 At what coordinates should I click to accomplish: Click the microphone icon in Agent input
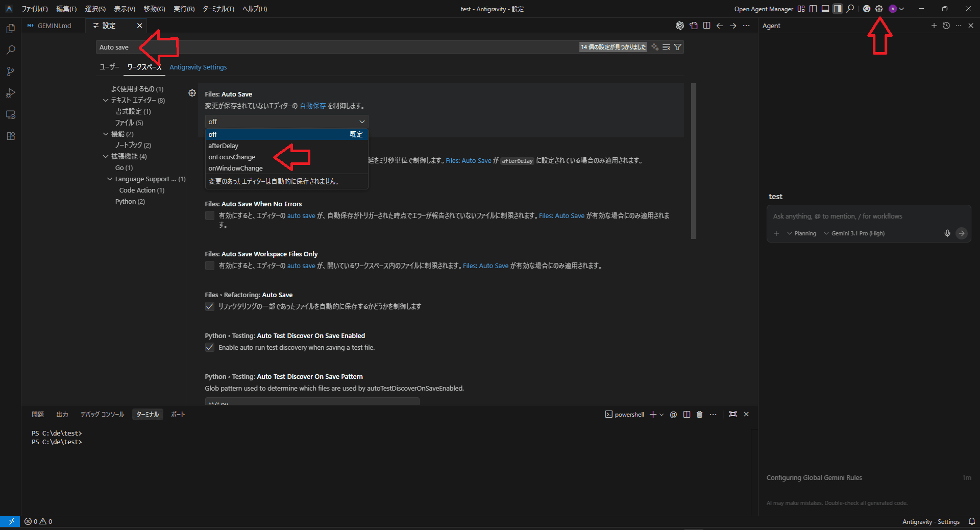[x=947, y=233]
